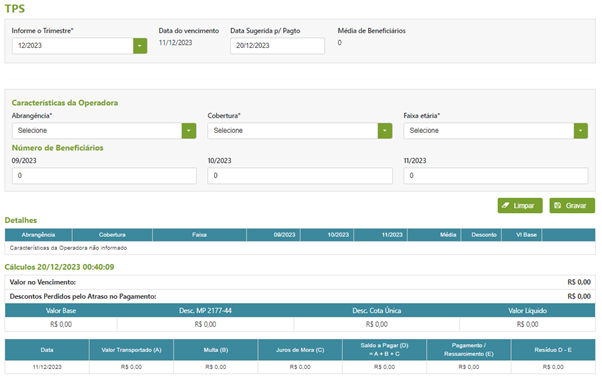Click the 10/2023 beneficiários input field

(300, 176)
